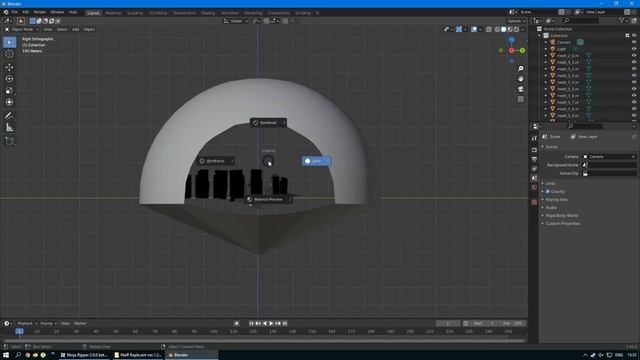Image resolution: width=640 pixels, height=360 pixels.
Task: Open the Playback dropdown in timeline
Action: 27,323
